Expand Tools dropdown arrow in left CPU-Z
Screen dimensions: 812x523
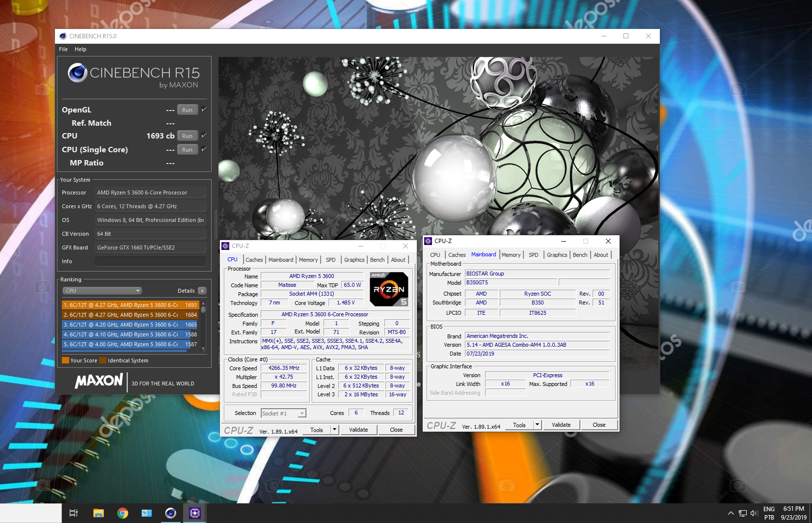335,430
